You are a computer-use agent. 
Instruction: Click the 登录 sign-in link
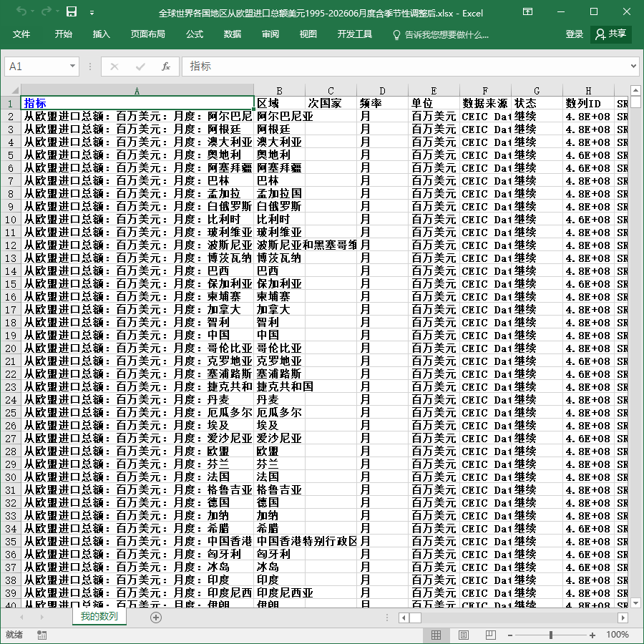pos(574,34)
